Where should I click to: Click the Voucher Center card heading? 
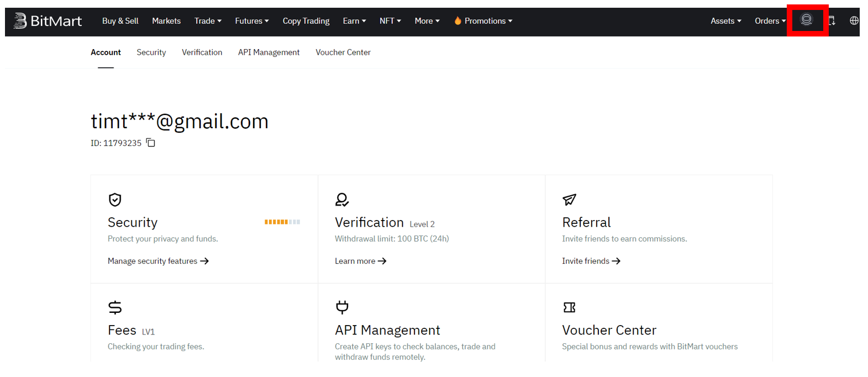coord(609,330)
